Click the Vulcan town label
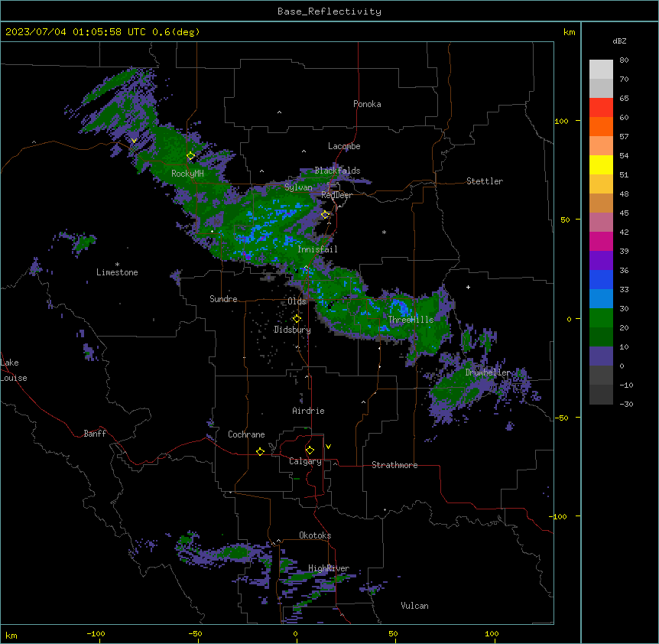This screenshot has width=659, height=644. 414,606
